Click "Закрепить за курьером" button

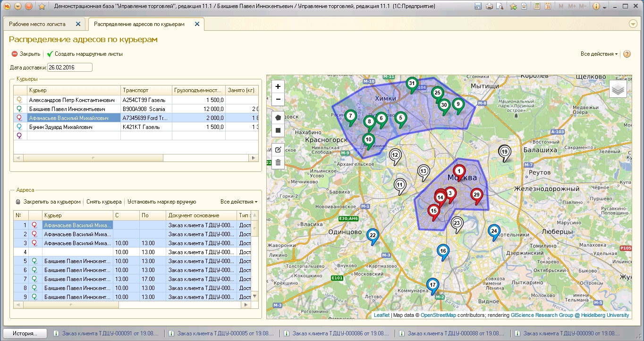[x=51, y=202]
